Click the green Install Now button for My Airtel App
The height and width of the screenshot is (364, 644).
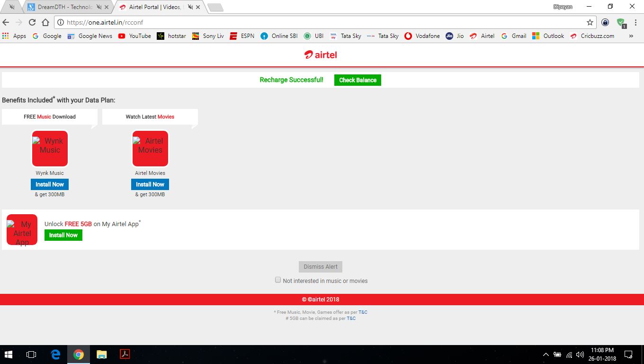coord(63,235)
